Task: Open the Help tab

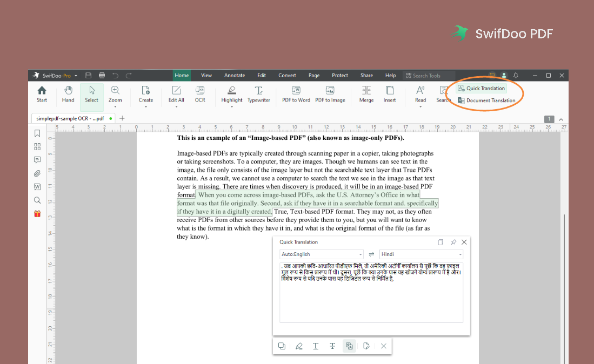Action: point(391,75)
